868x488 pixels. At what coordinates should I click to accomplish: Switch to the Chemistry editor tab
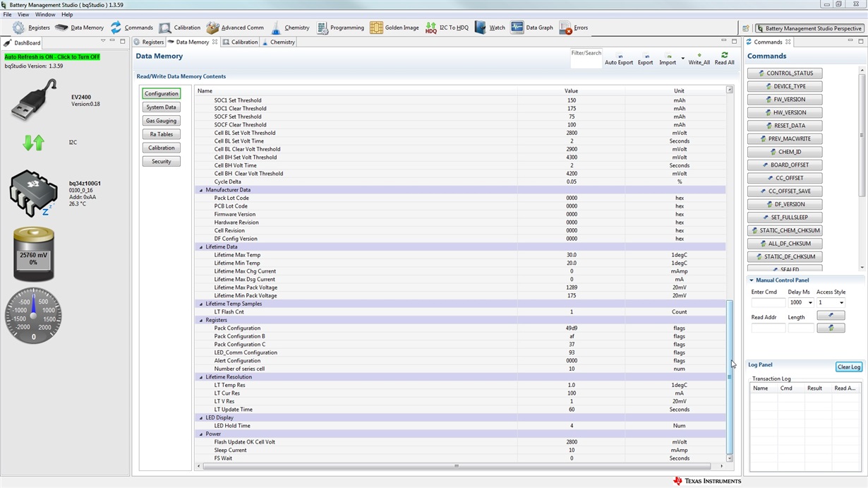click(279, 42)
